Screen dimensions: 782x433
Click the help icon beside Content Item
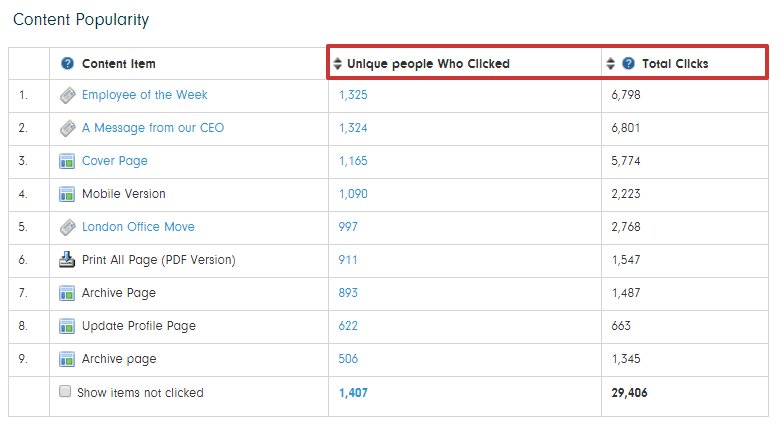coord(67,63)
